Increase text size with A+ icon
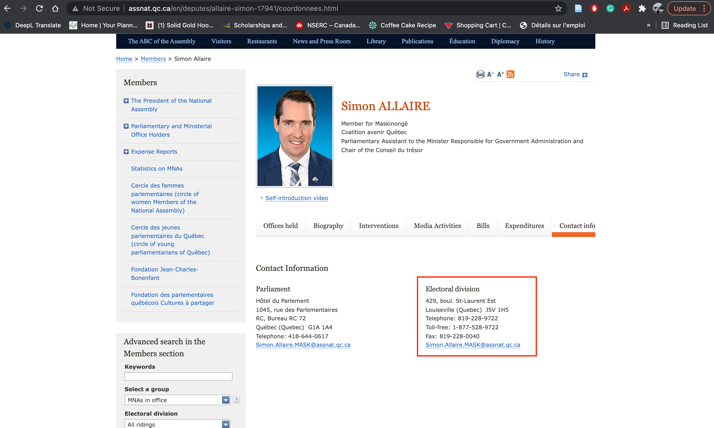714x428 pixels. point(500,74)
